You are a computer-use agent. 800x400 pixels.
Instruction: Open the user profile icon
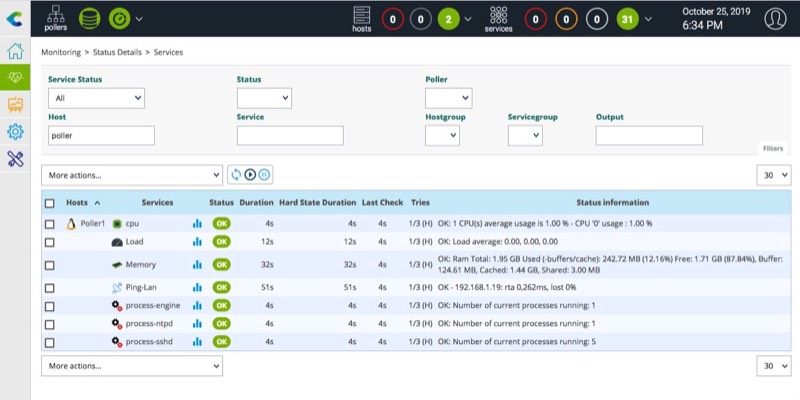click(x=775, y=19)
